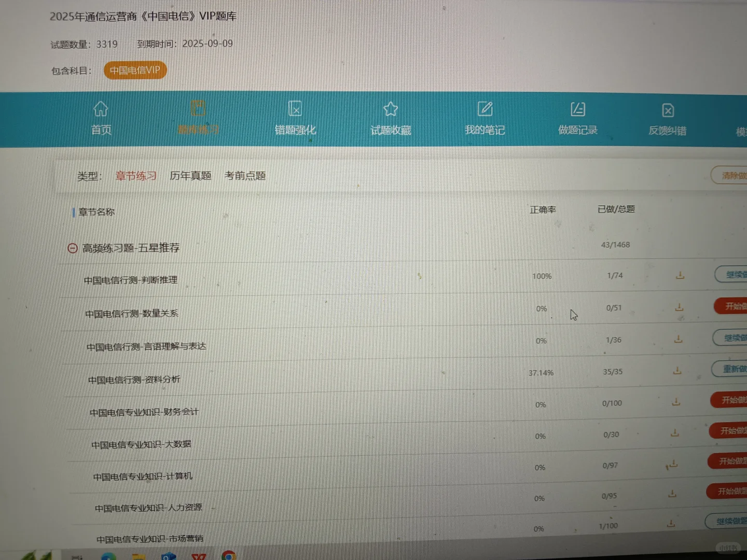747x560 pixels.
Task: Download 财务会计 chapter questions
Action: point(676,402)
